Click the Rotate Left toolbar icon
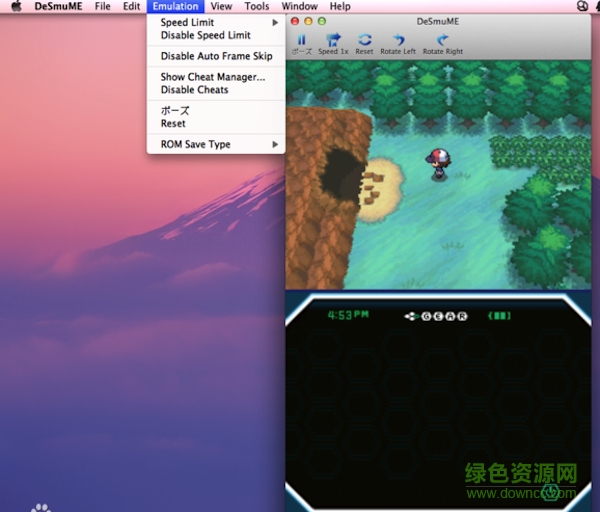The width and height of the screenshot is (600, 512). click(398, 40)
